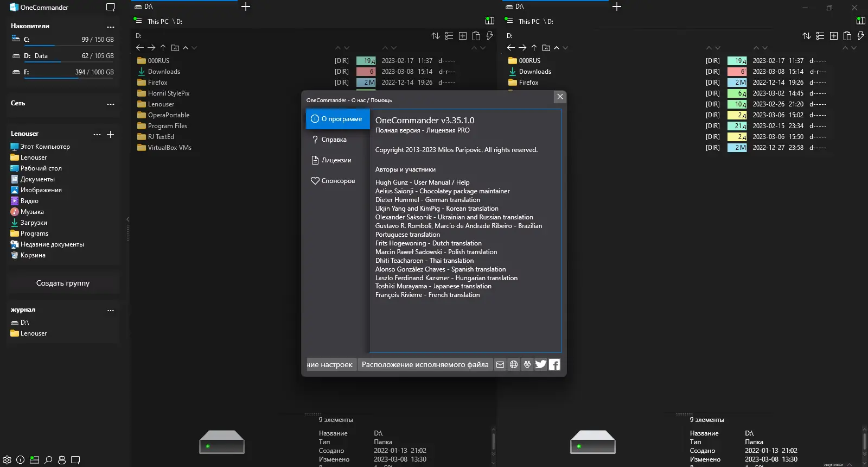Image resolution: width=868 pixels, height=467 pixels.
Task: Toggle the drive panel icon with green dot
Action: [34, 460]
